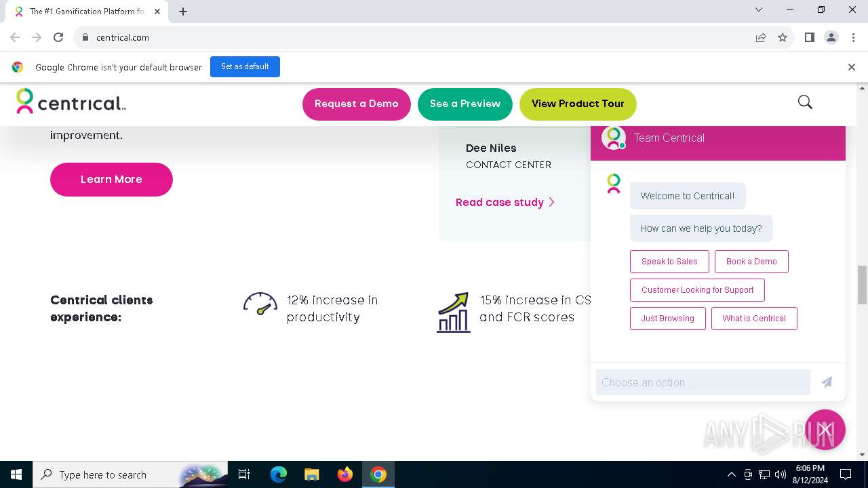This screenshot has width=868, height=488.
Task: Close the chat widget with the pink X button
Action: coord(825,430)
